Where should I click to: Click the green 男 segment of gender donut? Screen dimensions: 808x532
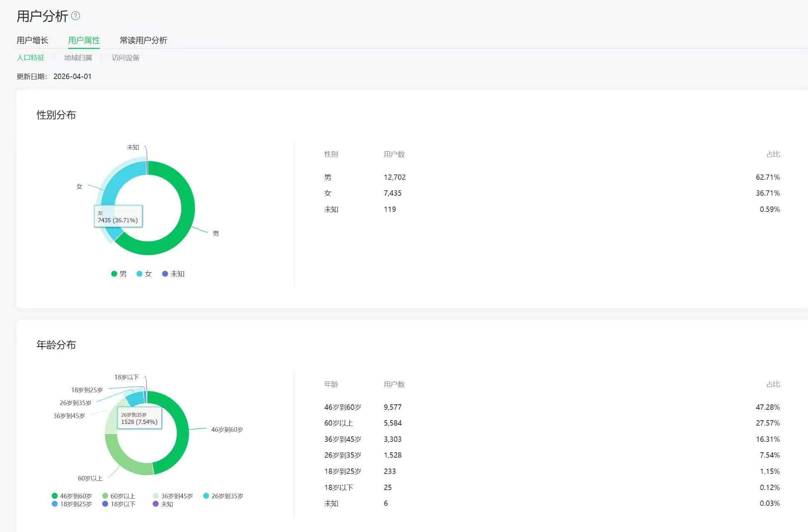pyautogui.click(x=187, y=208)
